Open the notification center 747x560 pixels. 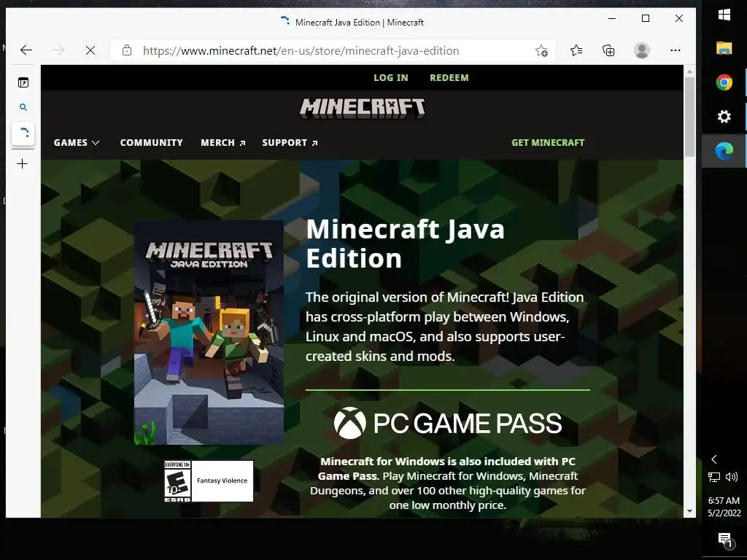726,540
